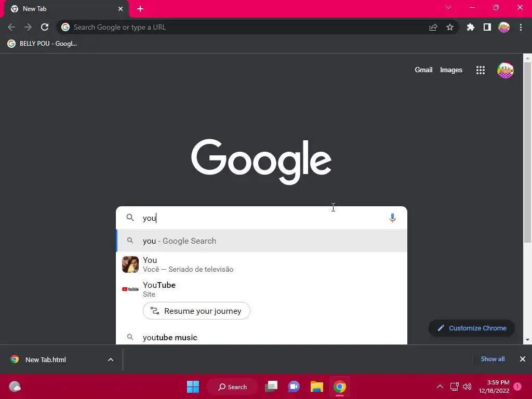Select 'youtube music' suggestion
The image size is (532, 399).
(262, 337)
